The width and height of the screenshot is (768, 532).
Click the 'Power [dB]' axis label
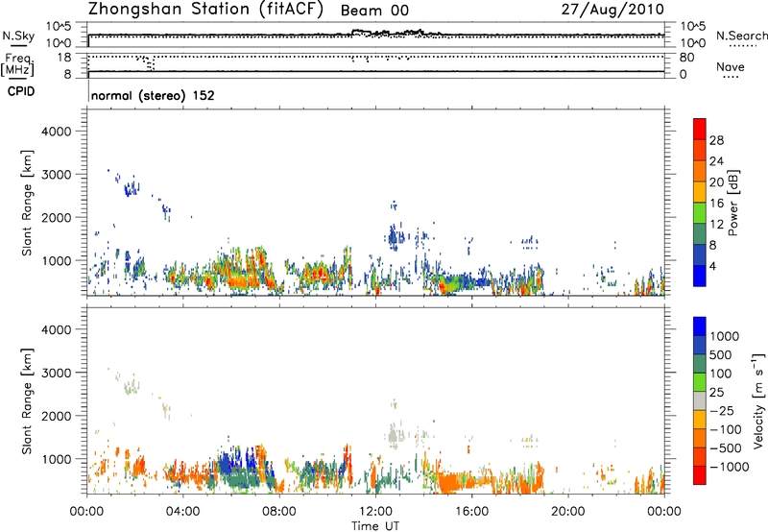coord(732,203)
